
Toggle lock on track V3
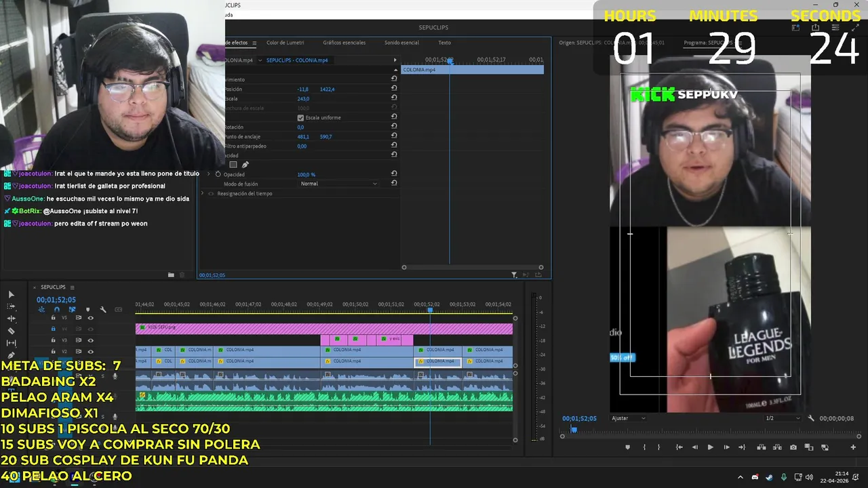coord(54,340)
